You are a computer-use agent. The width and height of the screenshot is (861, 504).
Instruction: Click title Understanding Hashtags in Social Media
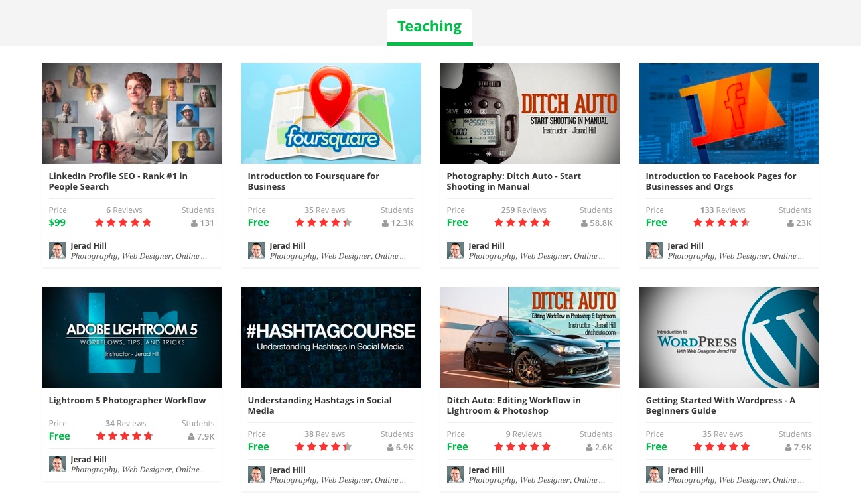[x=320, y=405]
